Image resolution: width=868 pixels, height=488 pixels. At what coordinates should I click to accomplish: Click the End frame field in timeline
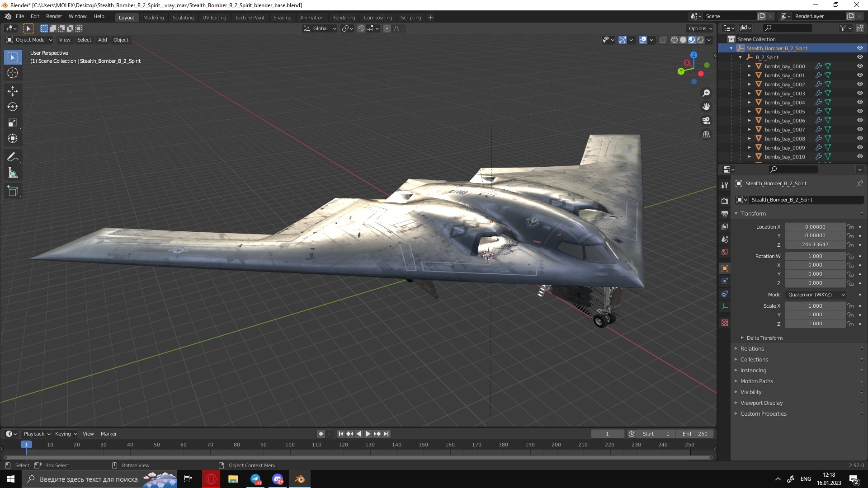[x=695, y=434]
